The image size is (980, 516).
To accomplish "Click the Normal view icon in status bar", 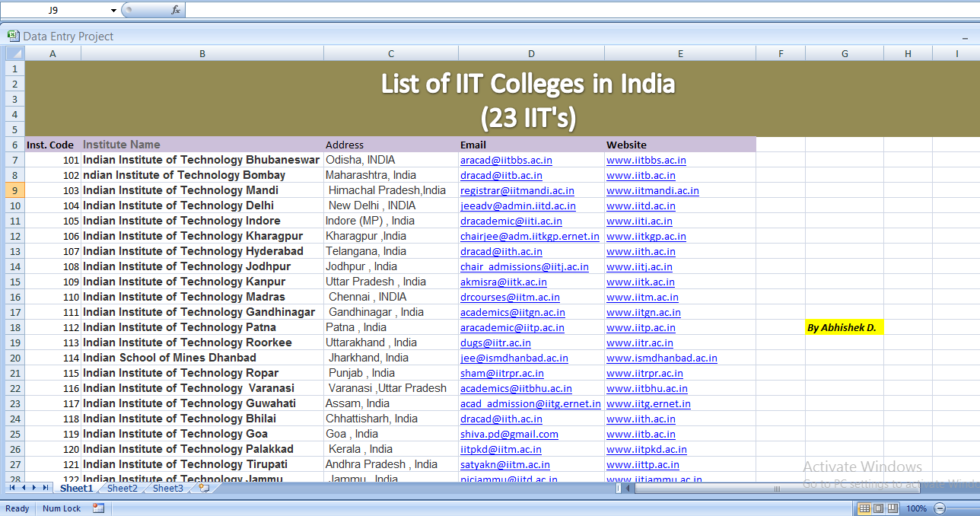I will 864,508.
